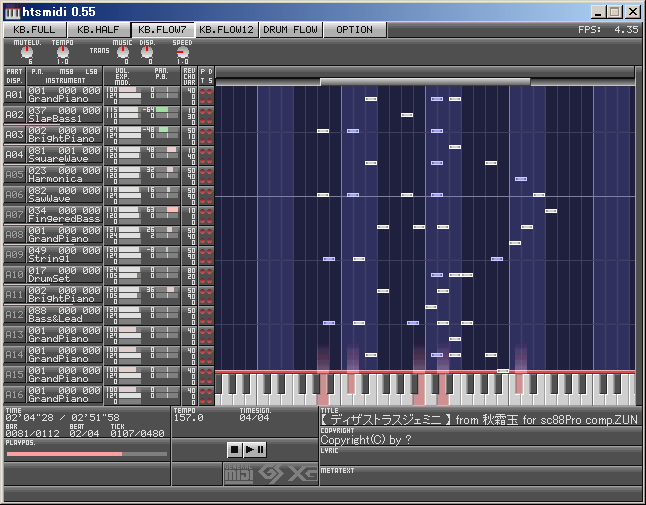Click the A07 pink pan indicator
This screenshot has height=505, width=646.
pyautogui.click(x=172, y=210)
